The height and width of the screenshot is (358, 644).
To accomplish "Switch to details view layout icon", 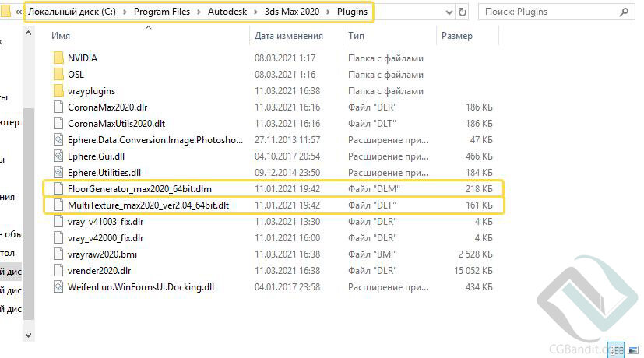I will tap(616, 350).
